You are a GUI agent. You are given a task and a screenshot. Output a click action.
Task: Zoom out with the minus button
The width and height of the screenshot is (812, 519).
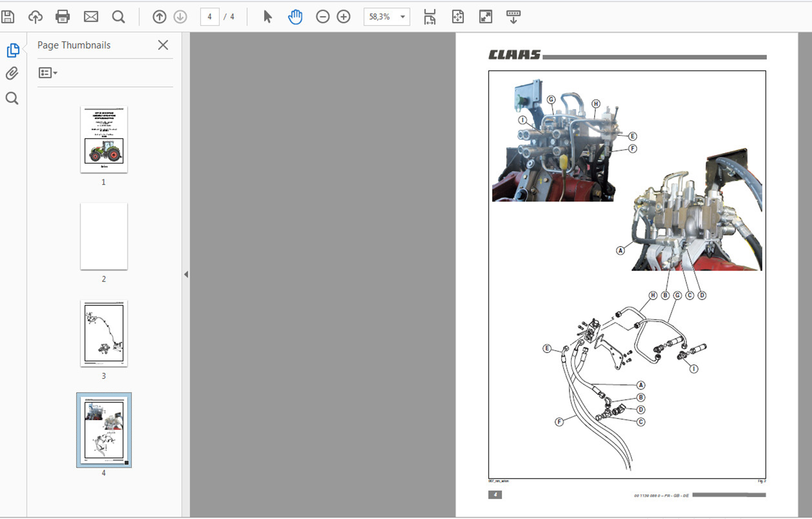pyautogui.click(x=322, y=17)
